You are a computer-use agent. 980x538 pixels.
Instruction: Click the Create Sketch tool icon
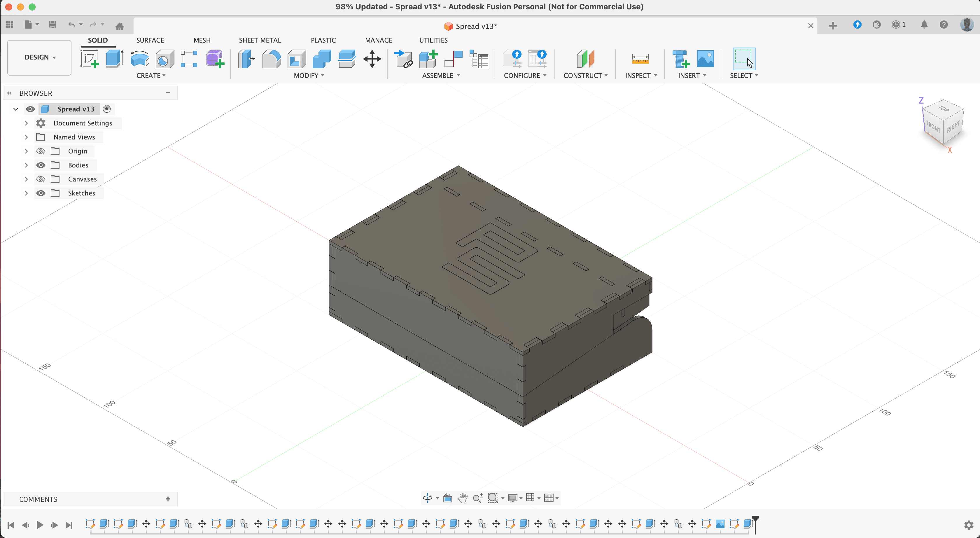point(90,59)
